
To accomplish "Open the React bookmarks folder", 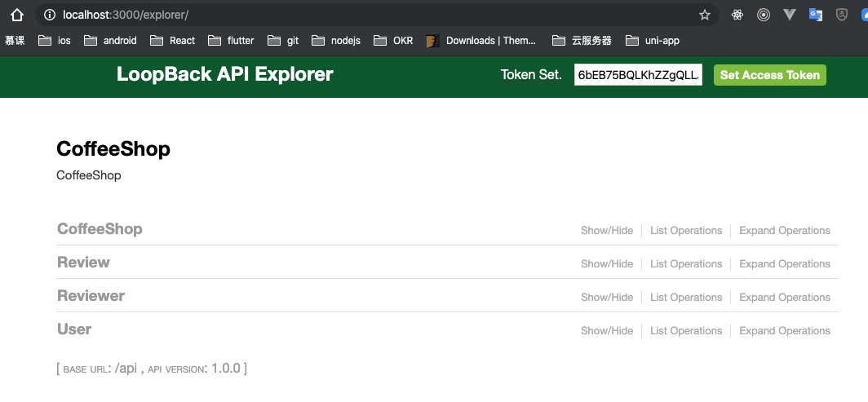I will click(x=173, y=41).
